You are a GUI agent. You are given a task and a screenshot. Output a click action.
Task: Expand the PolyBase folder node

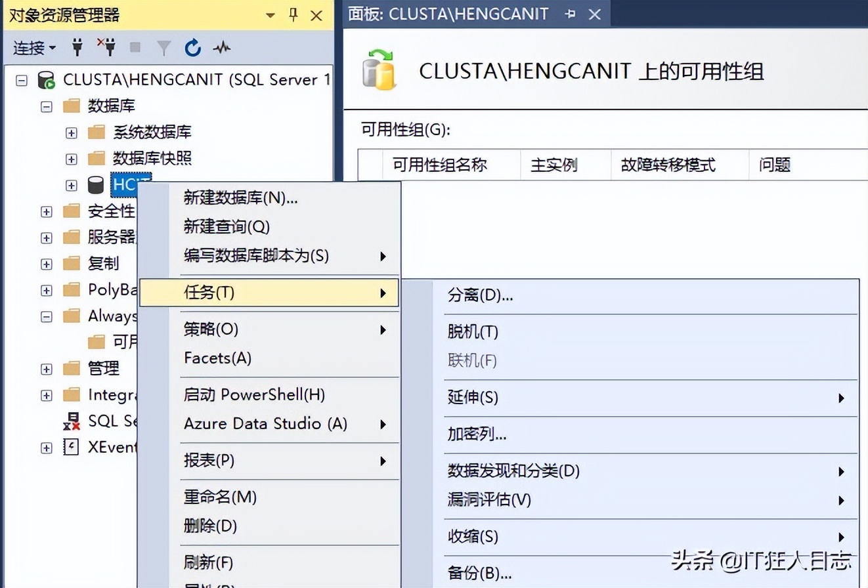click(x=47, y=290)
